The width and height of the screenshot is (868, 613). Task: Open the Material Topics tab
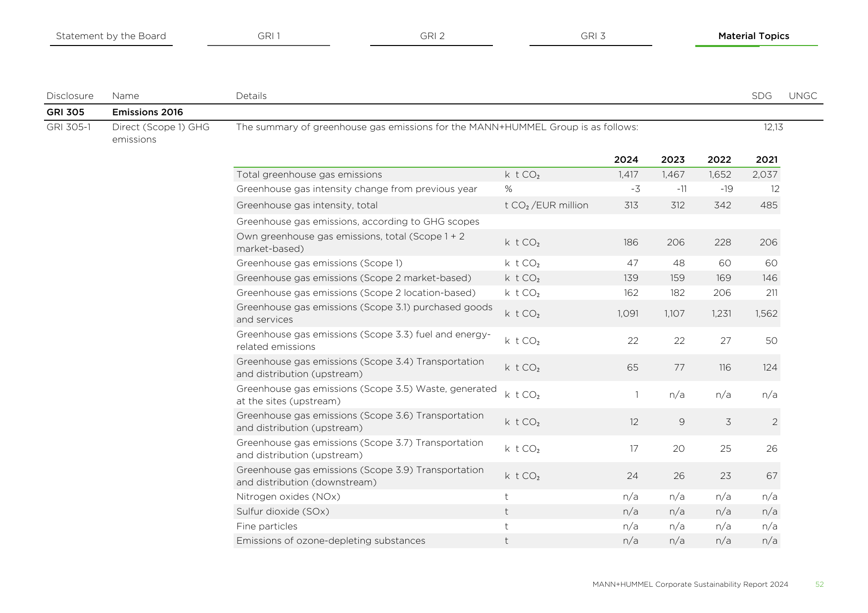pos(754,36)
